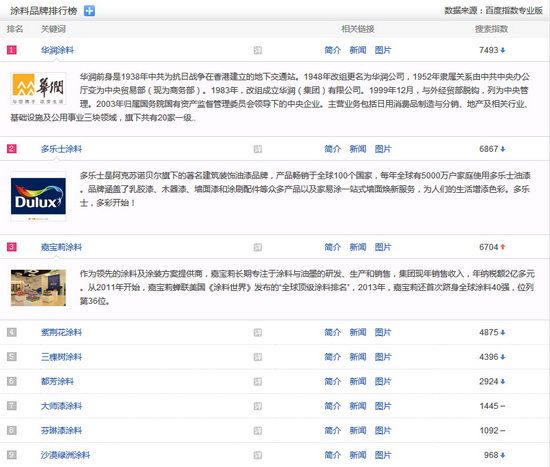
Task: Open 简介 link for 沙漠绿洲涂料
Action: 333,455
